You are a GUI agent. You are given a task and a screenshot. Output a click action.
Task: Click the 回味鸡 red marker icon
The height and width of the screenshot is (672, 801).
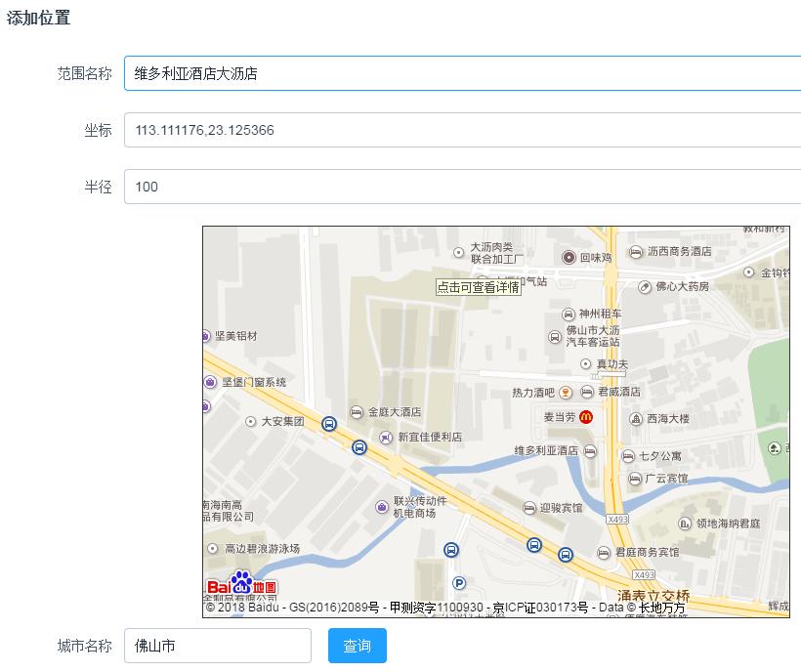[568, 256]
